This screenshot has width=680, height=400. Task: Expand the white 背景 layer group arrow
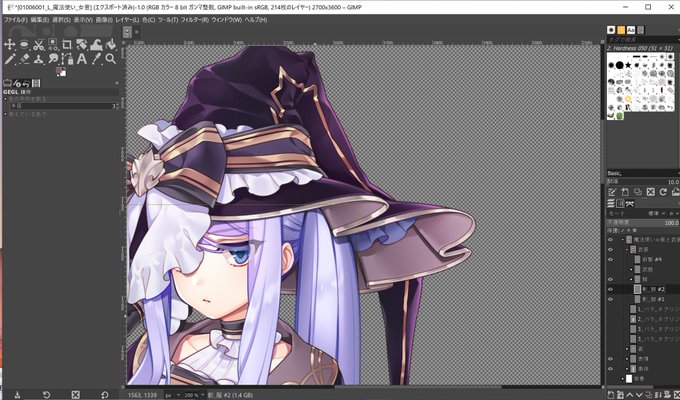pos(623,379)
